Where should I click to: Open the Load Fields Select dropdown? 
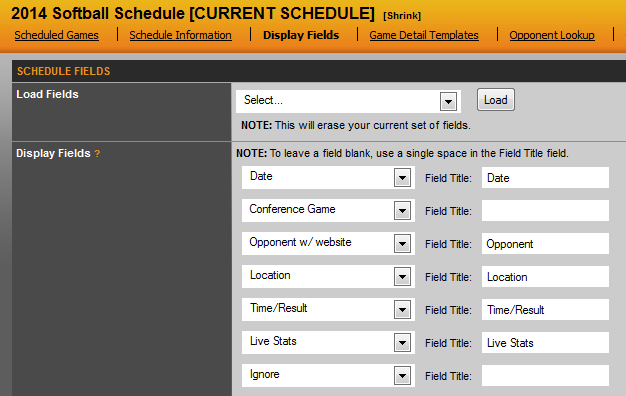tap(348, 101)
